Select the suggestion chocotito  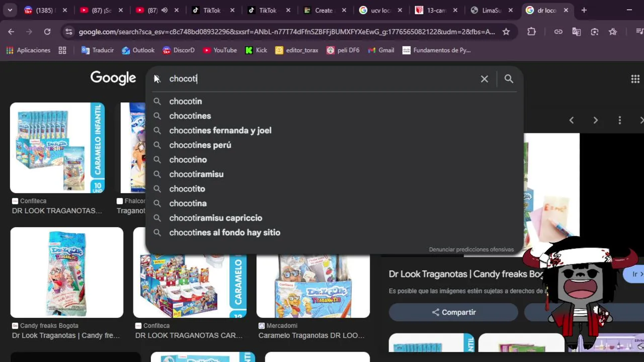click(x=334, y=189)
